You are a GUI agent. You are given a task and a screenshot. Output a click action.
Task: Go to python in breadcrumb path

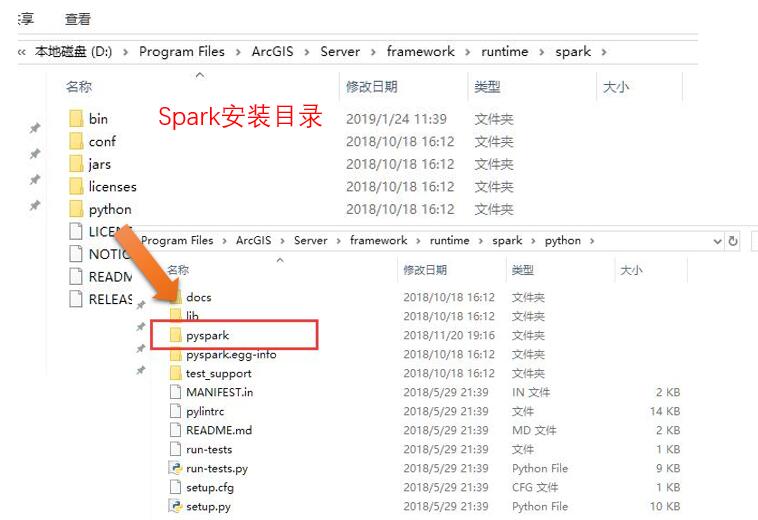[x=563, y=240]
